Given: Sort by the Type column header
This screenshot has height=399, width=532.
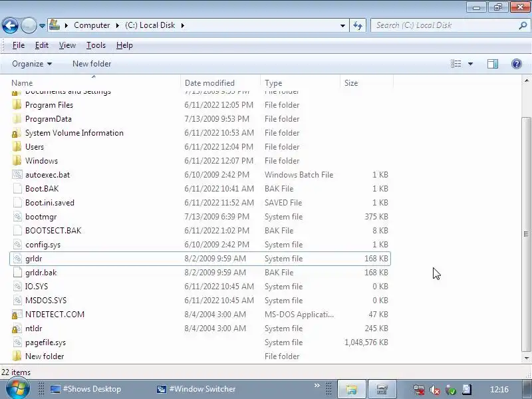Looking at the screenshot, I should (273, 82).
